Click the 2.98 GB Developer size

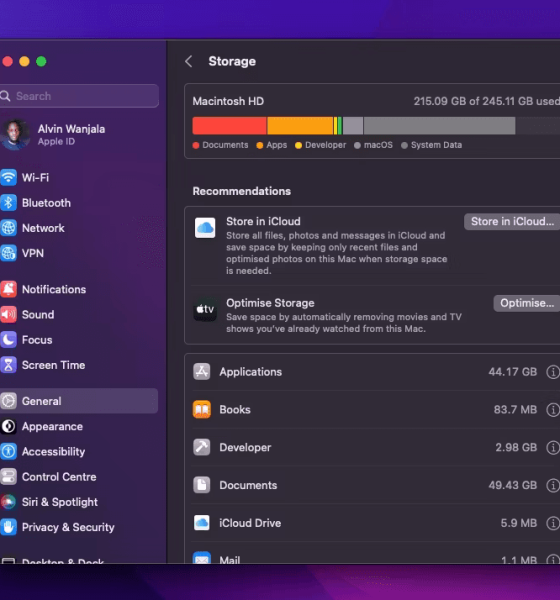pos(516,447)
